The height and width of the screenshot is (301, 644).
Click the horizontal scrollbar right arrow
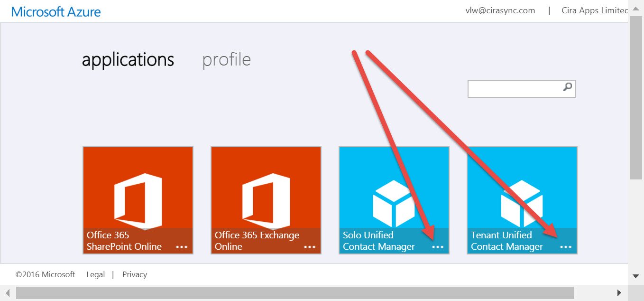(619, 293)
